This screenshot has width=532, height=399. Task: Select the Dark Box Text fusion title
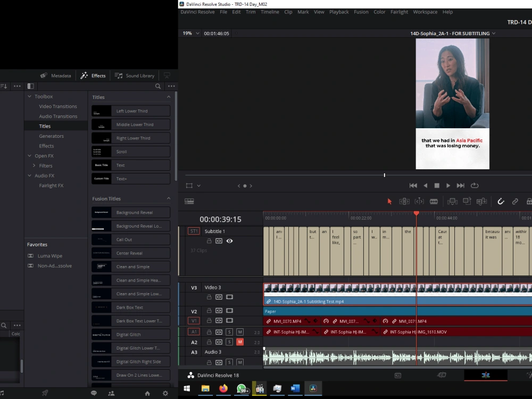click(x=131, y=307)
